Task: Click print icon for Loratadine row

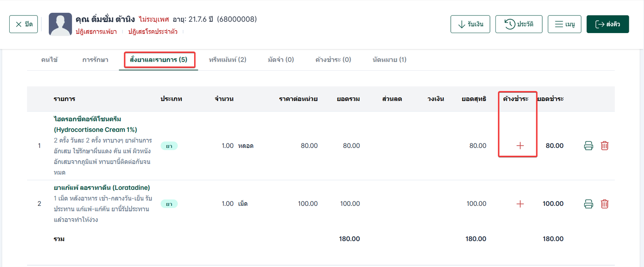Action: coord(588,204)
